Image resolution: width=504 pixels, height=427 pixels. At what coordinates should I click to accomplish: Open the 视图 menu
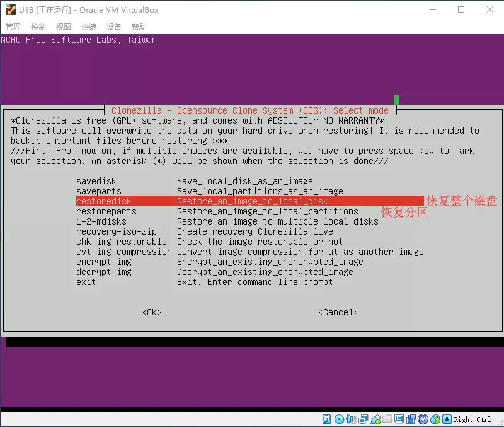click(x=64, y=26)
